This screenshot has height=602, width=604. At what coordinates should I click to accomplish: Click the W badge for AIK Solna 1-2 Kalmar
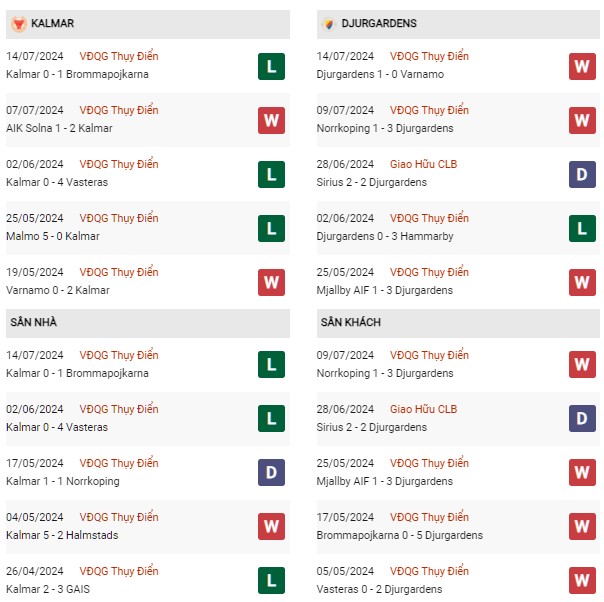coord(270,120)
